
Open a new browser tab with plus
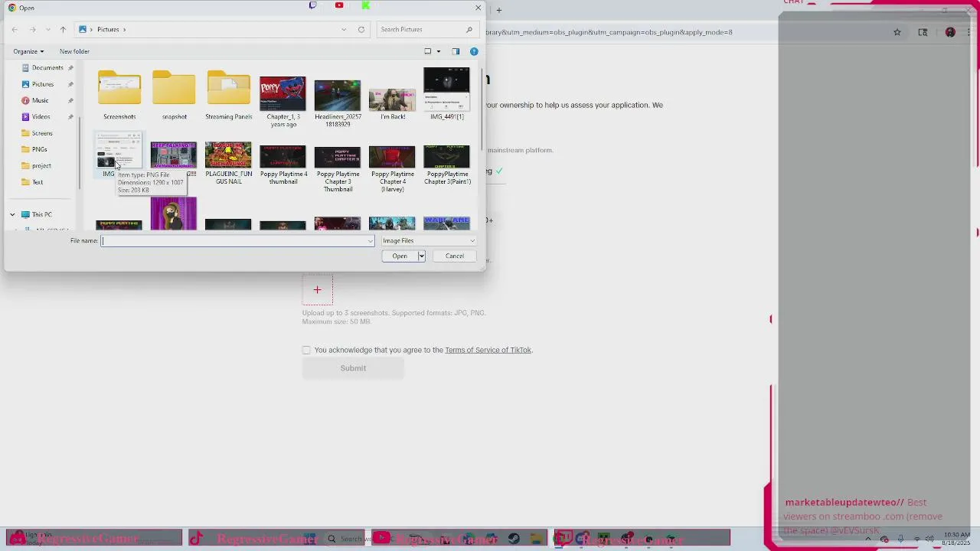point(498,10)
